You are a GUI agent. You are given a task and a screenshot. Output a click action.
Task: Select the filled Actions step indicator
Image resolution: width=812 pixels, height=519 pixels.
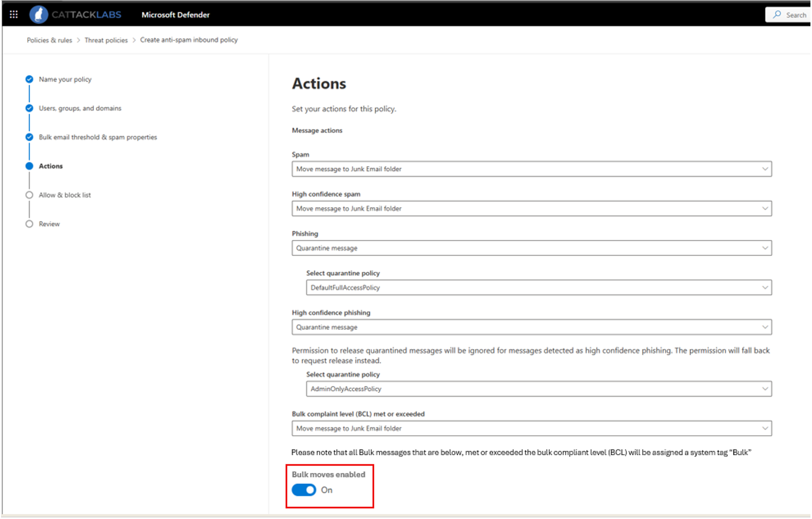[29, 166]
